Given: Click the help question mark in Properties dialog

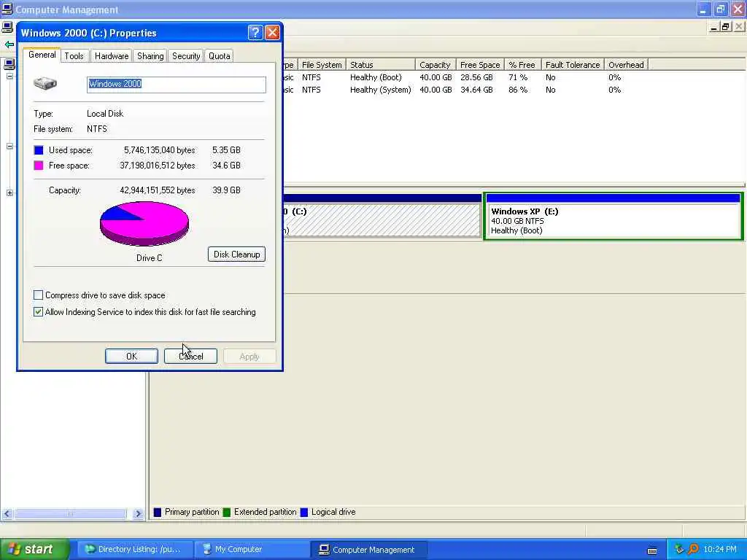Looking at the screenshot, I should [x=255, y=32].
